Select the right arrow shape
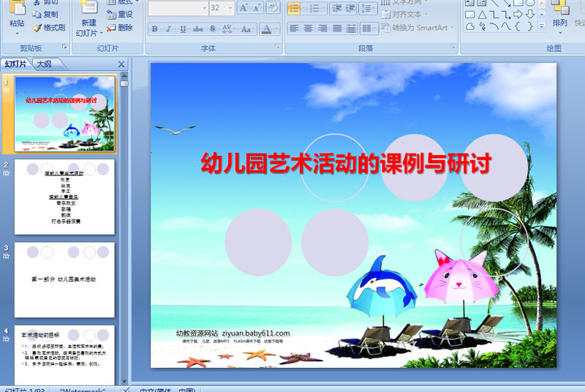This screenshot has height=392, width=585. [x=518, y=15]
